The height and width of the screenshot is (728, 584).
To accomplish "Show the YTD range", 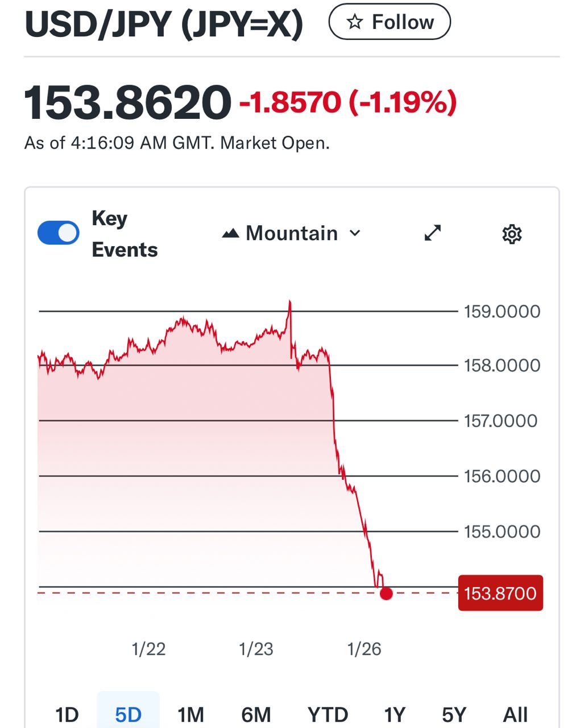I will (x=328, y=714).
